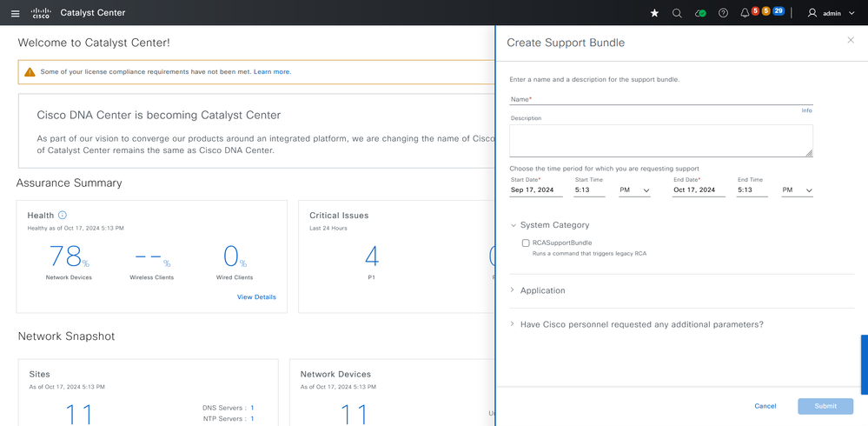Click the Sites count 11
Viewport: 868px width, 426px height.
click(x=78, y=416)
